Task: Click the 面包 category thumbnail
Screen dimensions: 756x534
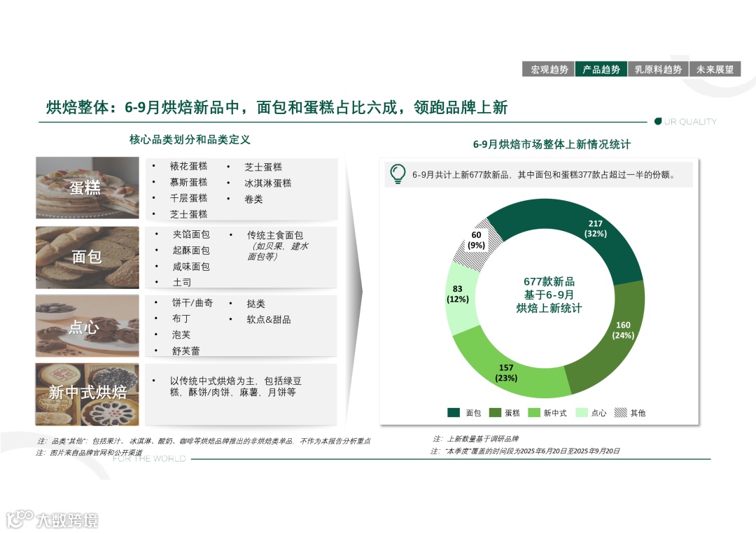Action: coord(87,258)
